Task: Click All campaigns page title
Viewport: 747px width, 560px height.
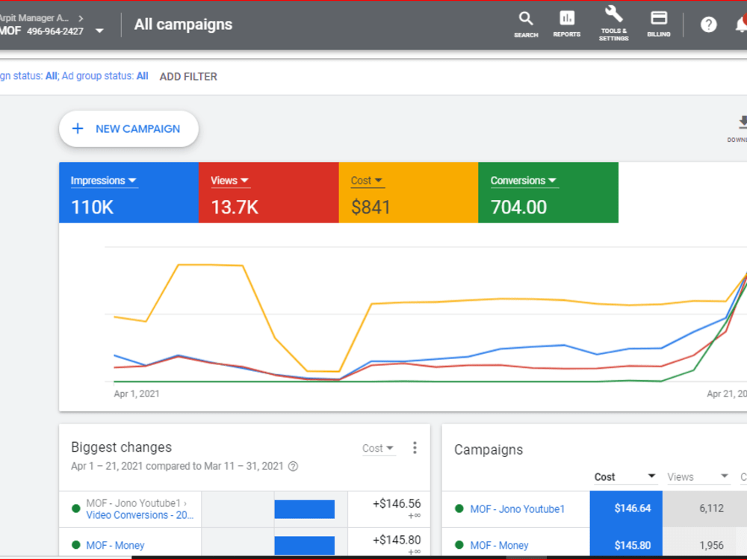Action: 184,25
